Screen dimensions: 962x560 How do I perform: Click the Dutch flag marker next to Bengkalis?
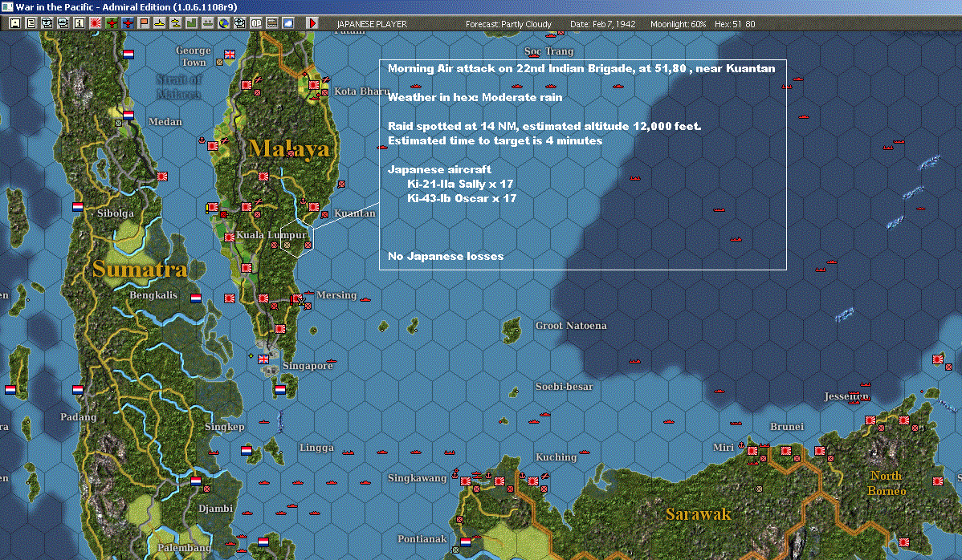pos(196,298)
